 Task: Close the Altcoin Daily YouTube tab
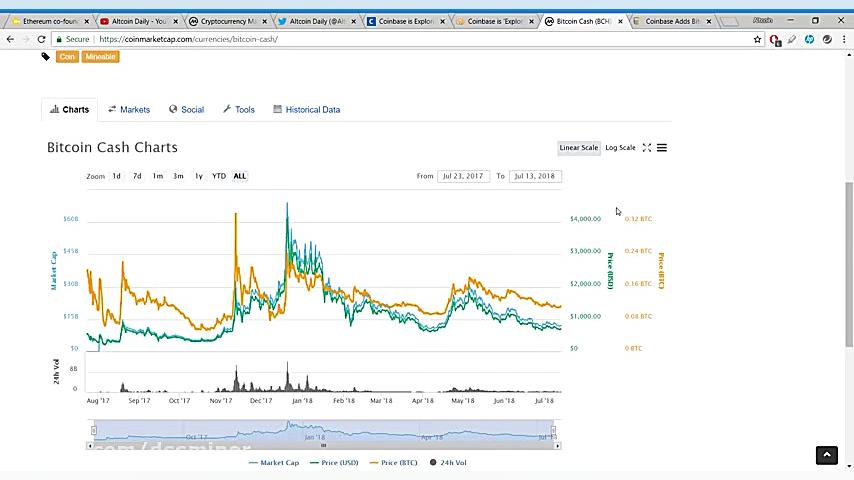tap(175, 21)
